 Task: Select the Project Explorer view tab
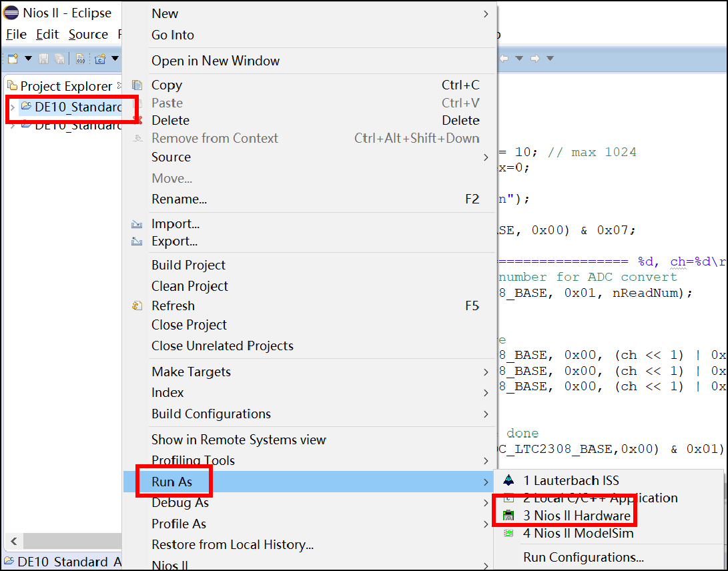(66, 86)
